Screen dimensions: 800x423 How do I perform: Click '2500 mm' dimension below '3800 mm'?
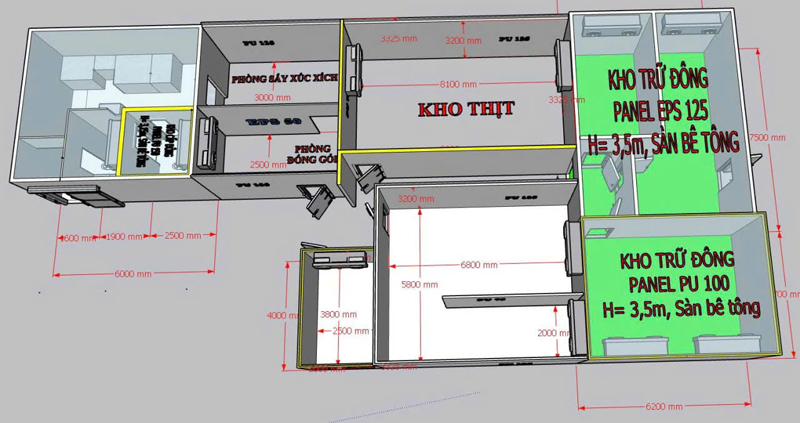pyautogui.click(x=350, y=331)
